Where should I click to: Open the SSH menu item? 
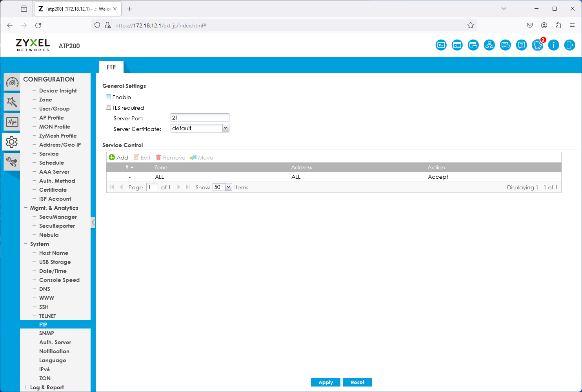click(x=44, y=307)
